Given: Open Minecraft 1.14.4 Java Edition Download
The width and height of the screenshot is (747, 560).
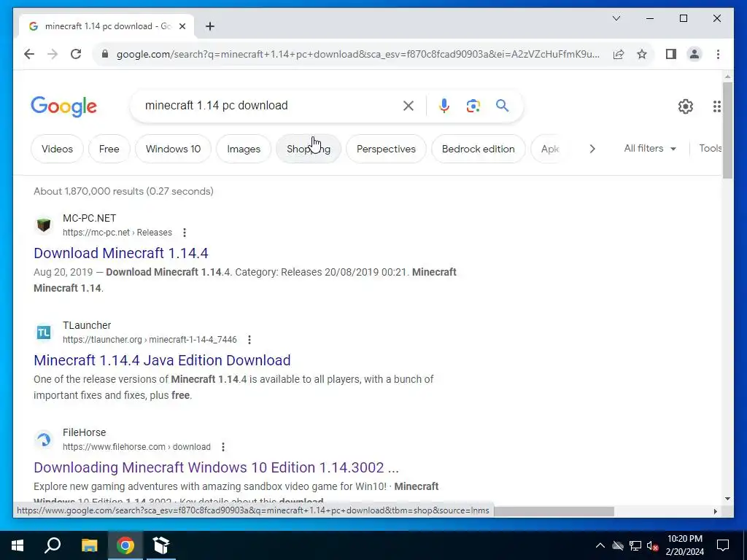Looking at the screenshot, I should click(162, 360).
